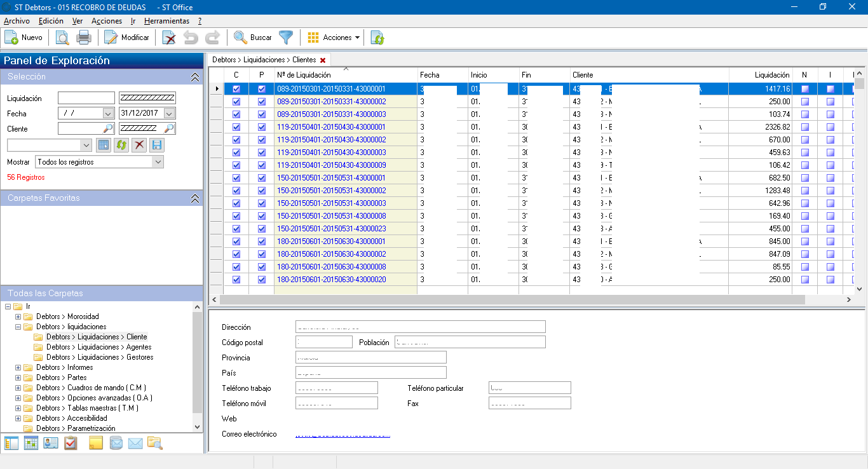868x469 pixels.
Task: Toggle N checkbox in row with Liquidación 250.00 for 43000002
Action: tap(805, 102)
